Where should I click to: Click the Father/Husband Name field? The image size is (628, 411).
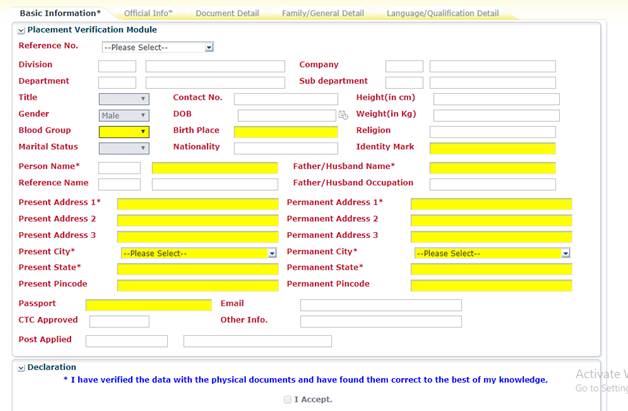493,168
